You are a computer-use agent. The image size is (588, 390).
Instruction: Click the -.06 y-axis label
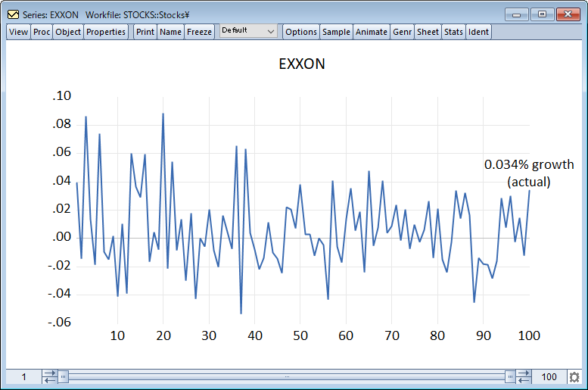tap(59, 322)
